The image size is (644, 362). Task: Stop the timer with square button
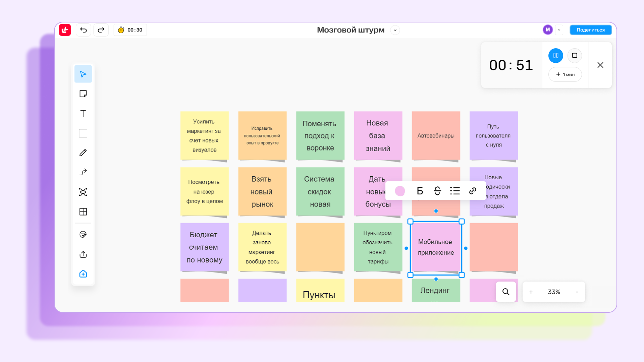point(575,56)
